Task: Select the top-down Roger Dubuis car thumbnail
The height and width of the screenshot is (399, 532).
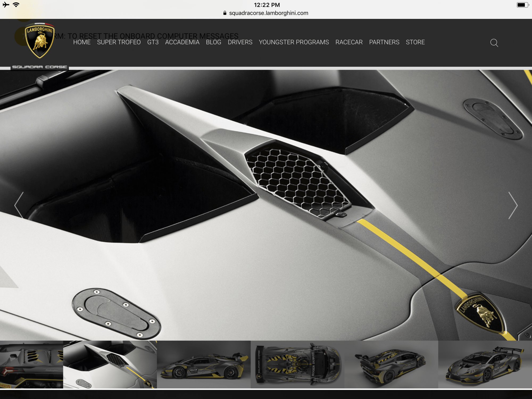Action: (297, 364)
